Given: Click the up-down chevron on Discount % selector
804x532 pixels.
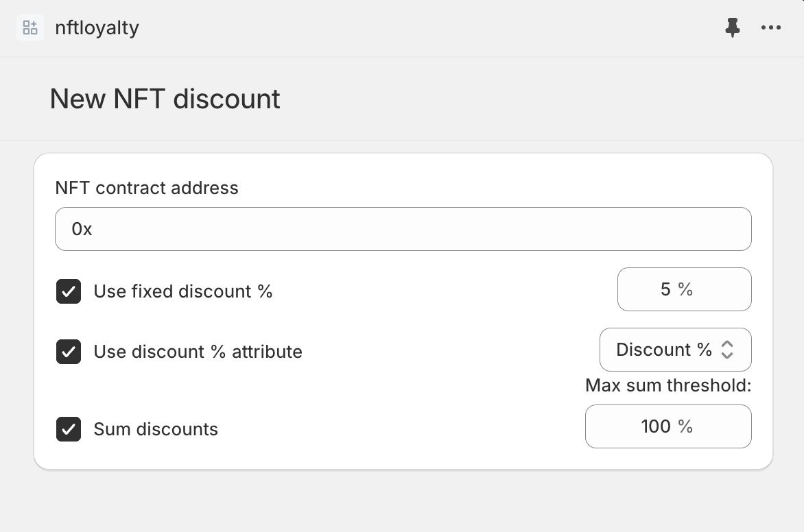Looking at the screenshot, I should coord(727,350).
